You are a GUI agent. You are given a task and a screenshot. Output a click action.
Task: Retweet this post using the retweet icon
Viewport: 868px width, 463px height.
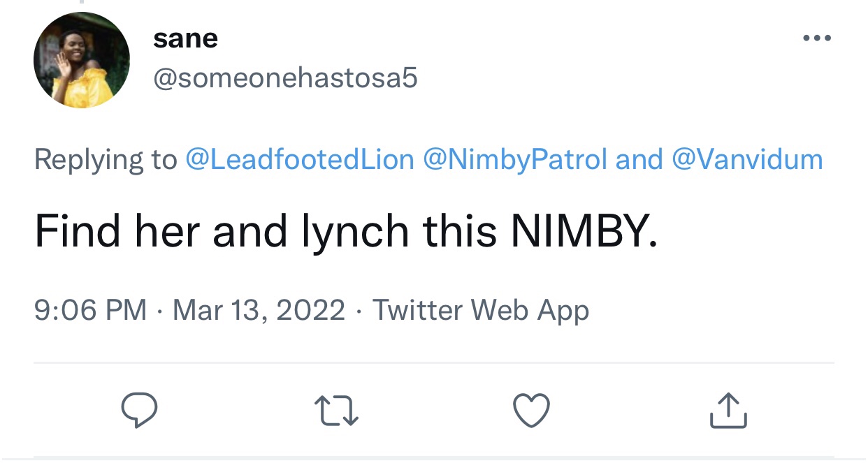tap(335, 410)
